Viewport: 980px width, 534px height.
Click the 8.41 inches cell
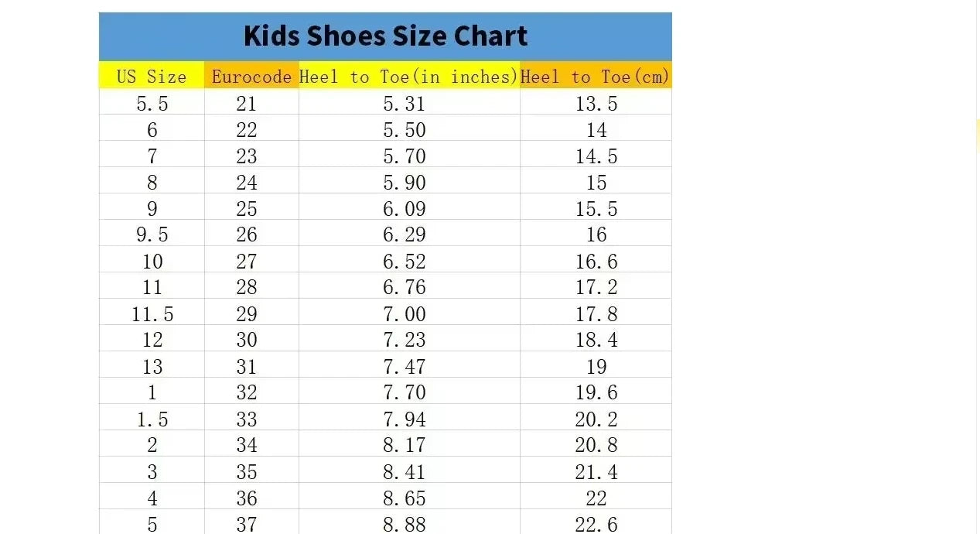pyautogui.click(x=405, y=471)
